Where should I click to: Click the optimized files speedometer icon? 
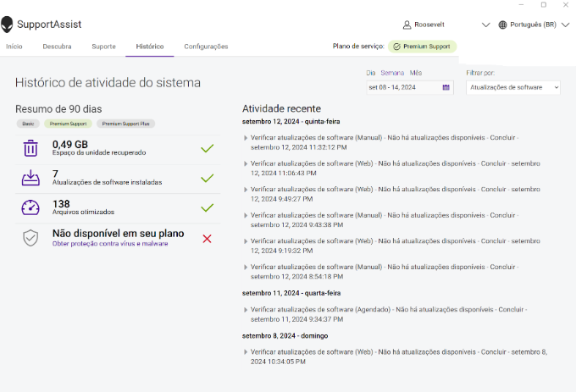tap(30, 207)
